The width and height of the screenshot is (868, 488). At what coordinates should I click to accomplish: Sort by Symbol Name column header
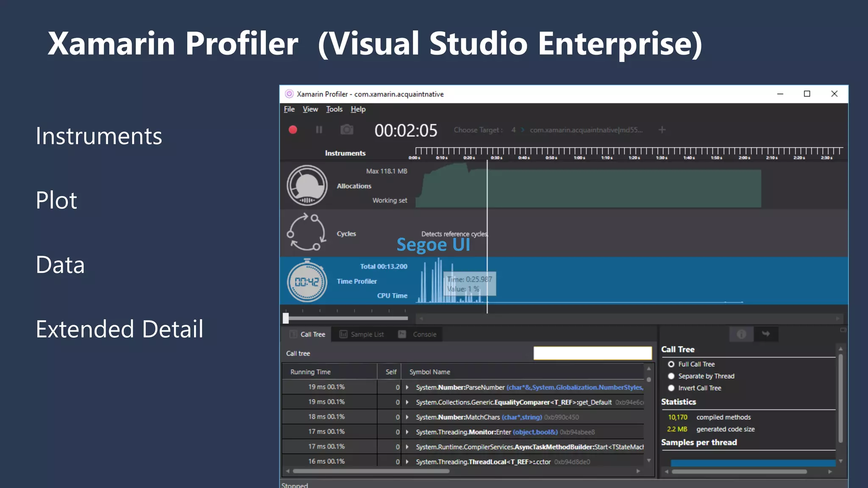coord(523,372)
